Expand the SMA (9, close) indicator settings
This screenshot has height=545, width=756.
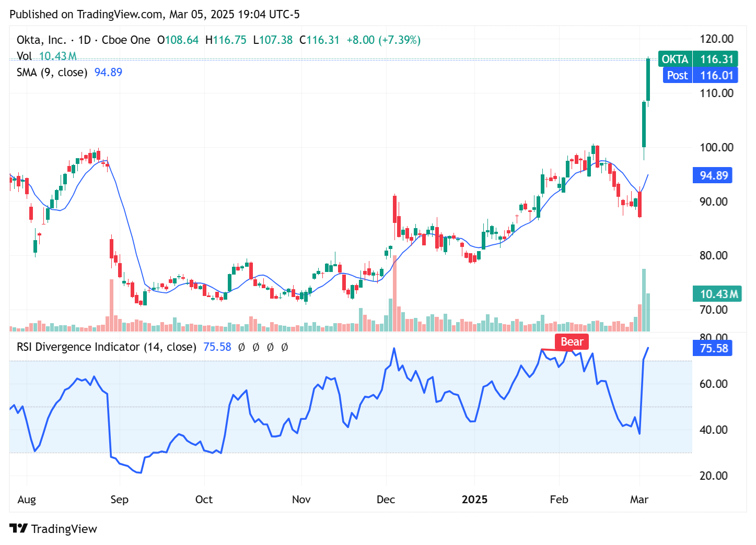[52, 73]
